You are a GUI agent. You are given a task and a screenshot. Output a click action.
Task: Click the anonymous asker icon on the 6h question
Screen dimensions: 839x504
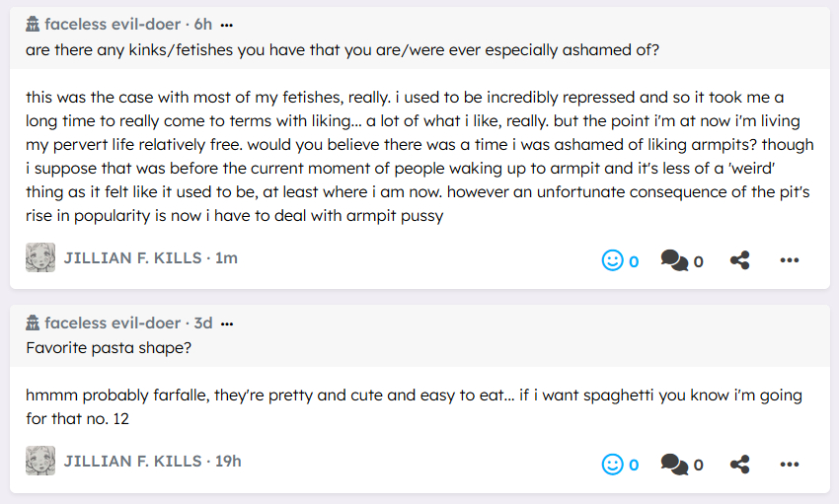[x=33, y=24]
